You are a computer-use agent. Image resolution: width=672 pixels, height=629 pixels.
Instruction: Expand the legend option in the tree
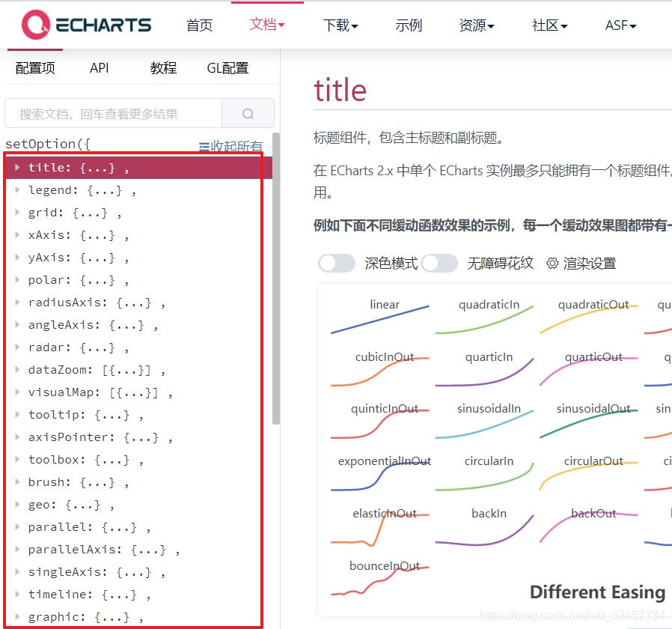tap(18, 189)
